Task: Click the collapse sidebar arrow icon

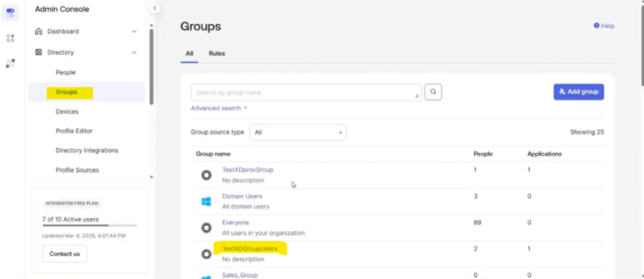Action: (x=155, y=8)
